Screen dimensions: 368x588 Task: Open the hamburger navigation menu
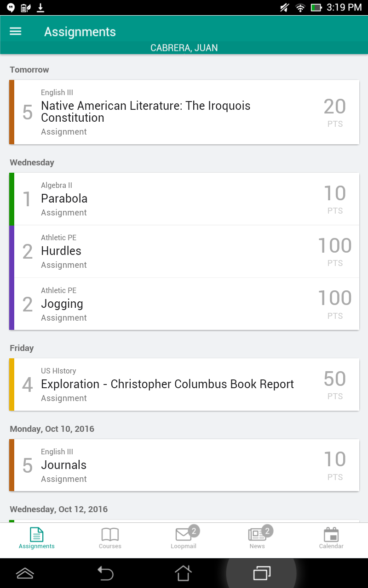click(16, 31)
